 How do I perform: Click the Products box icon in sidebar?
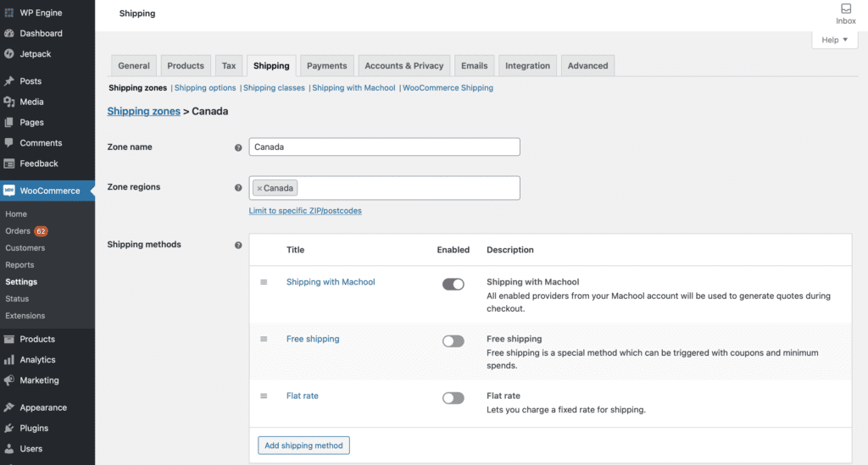(8, 339)
